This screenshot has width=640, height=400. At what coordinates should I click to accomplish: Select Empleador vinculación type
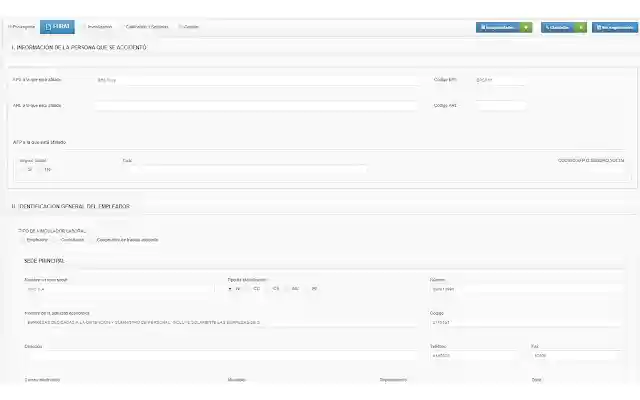tap(23, 240)
